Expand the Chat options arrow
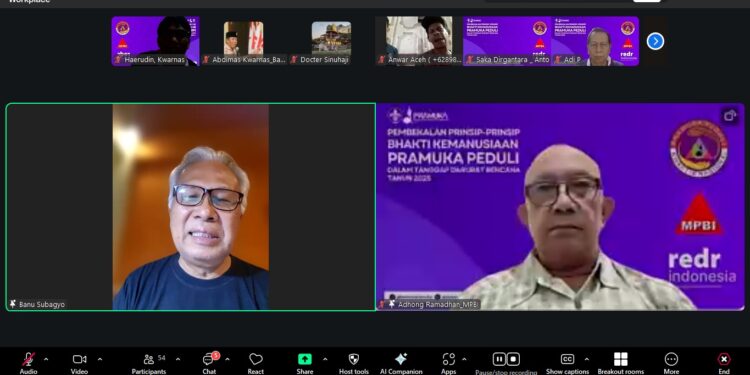 (x=227, y=359)
